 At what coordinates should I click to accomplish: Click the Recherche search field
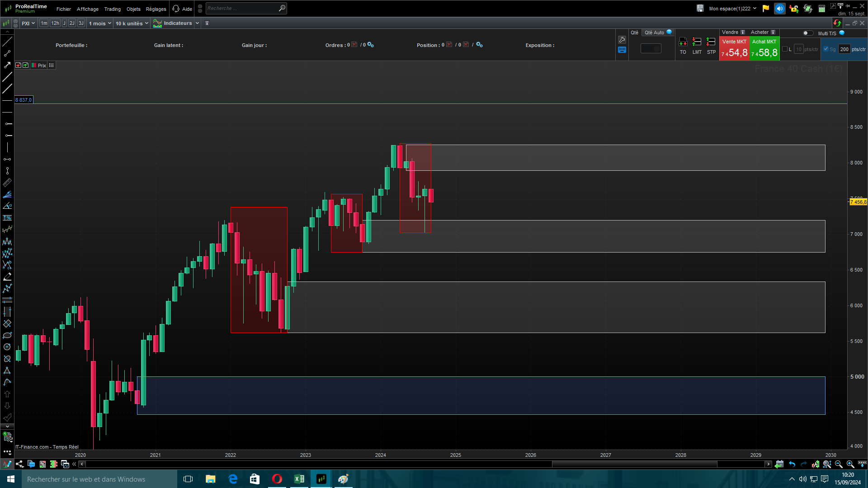pyautogui.click(x=241, y=8)
